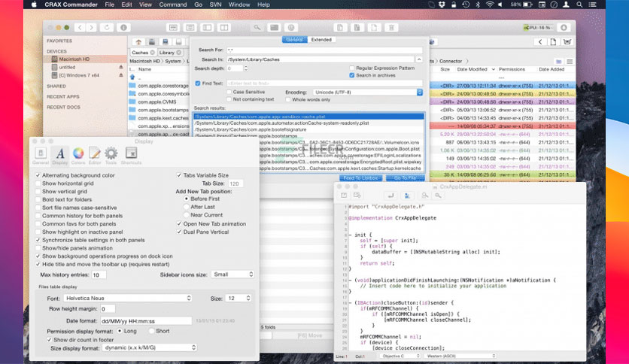
Task: Click the Max history entries field
Action: pyautogui.click(x=99, y=275)
